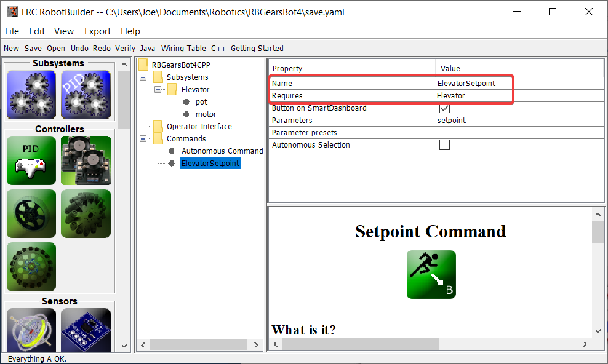Viewport: 608px width, 364px height.
Task: Open the Export menu
Action: (x=97, y=31)
